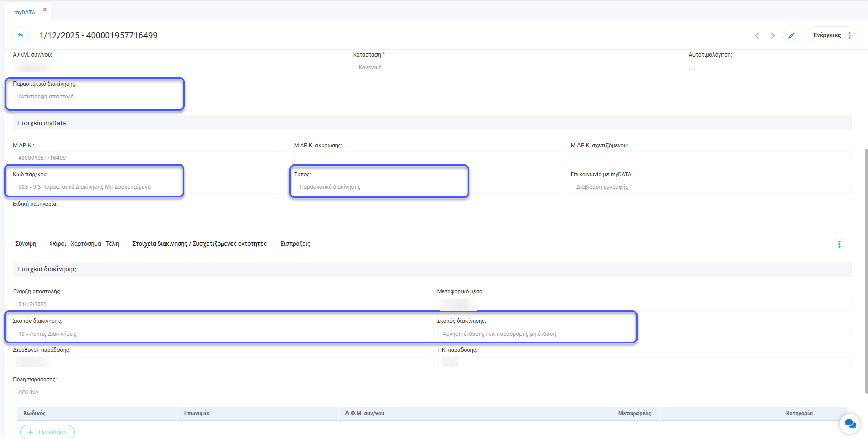Screen dimensions: 868x439
Task: Click the Έναρξη αποστολής date field
Action: click(x=220, y=304)
